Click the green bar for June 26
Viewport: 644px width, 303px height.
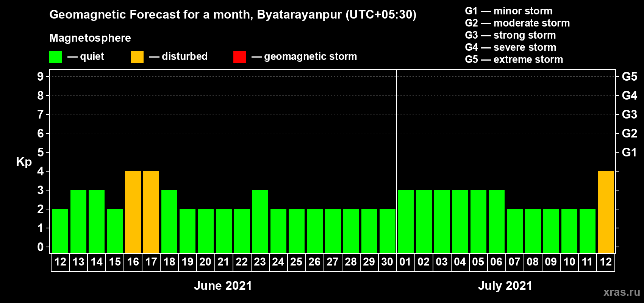tap(315, 231)
